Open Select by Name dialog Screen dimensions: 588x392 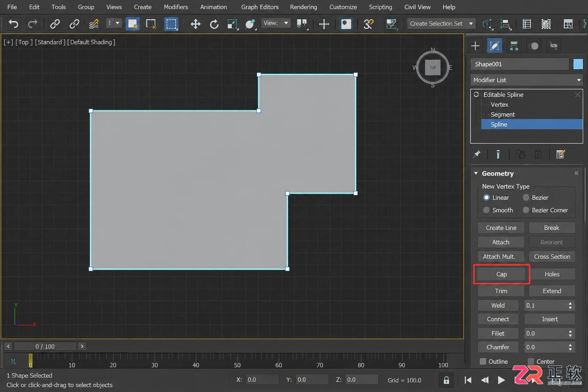(151, 24)
